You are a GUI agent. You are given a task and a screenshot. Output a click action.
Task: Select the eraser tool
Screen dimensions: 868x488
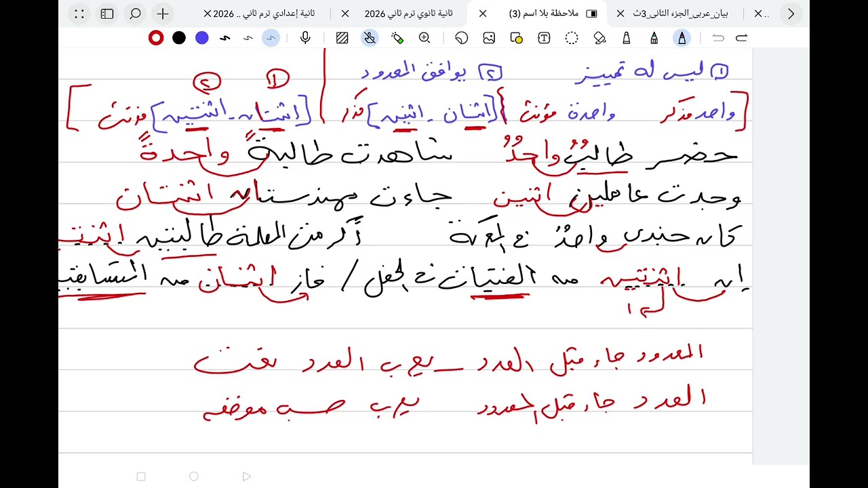click(599, 38)
